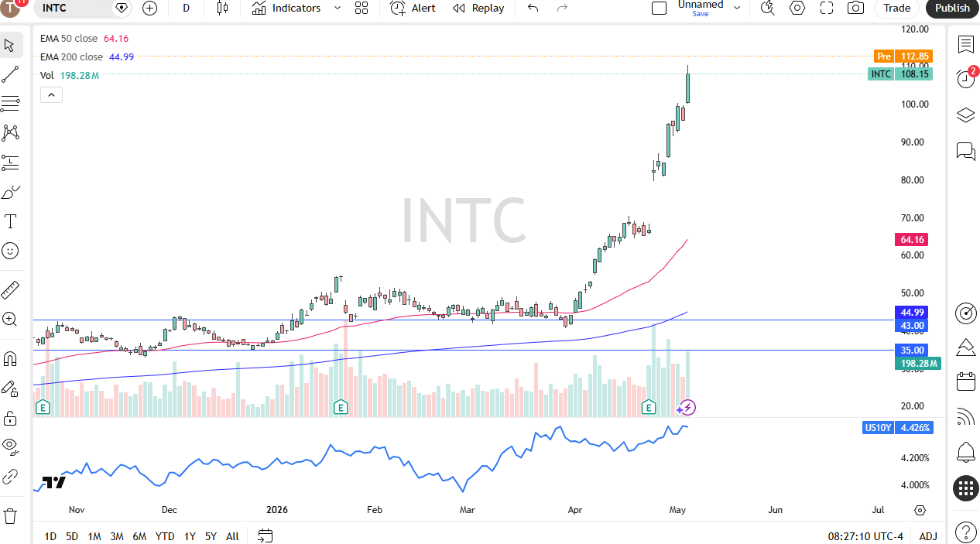The height and width of the screenshot is (544, 980).
Task: Set the date range to 1M
Action: pos(94,536)
